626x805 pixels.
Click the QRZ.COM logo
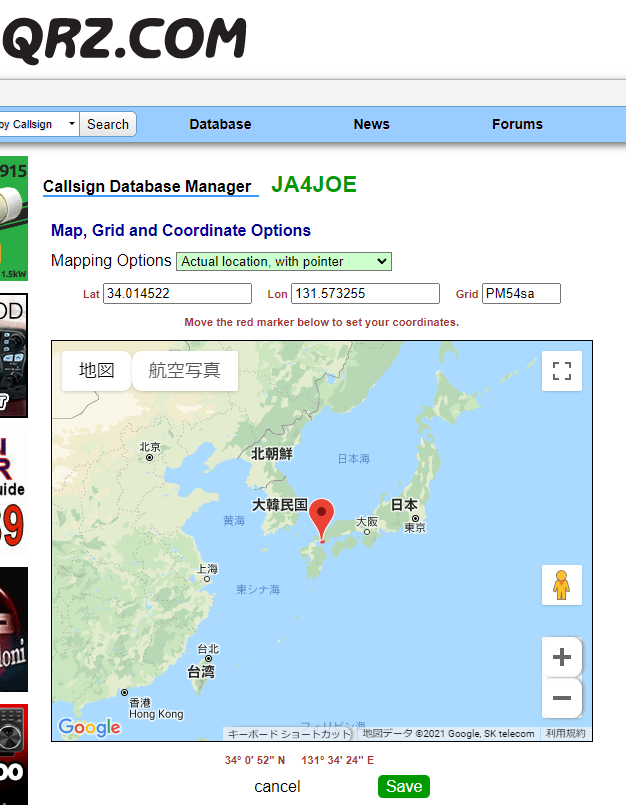pos(125,39)
